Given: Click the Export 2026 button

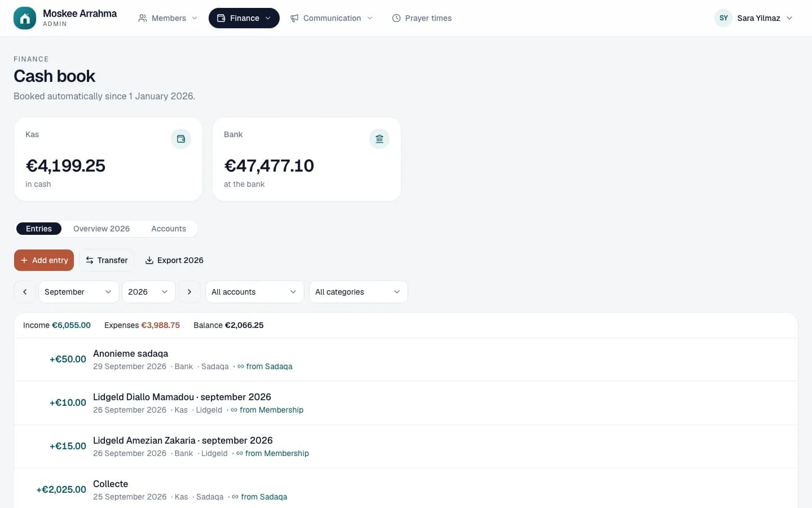Looking at the screenshot, I should [174, 260].
